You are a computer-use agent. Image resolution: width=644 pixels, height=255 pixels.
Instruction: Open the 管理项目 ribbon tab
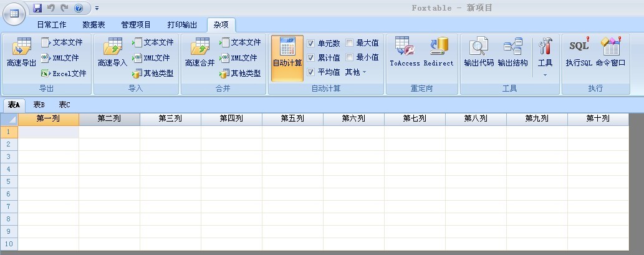point(136,25)
